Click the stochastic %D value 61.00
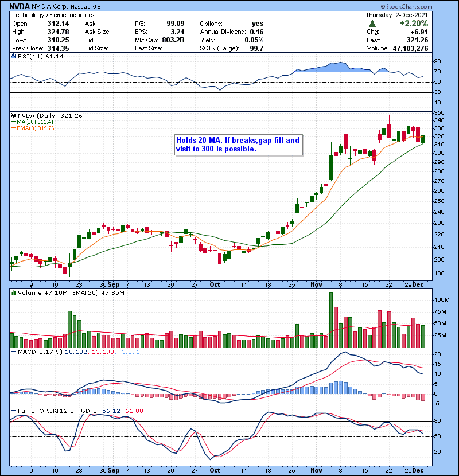Image resolution: width=459 pixels, height=476 pixels. tap(134, 411)
